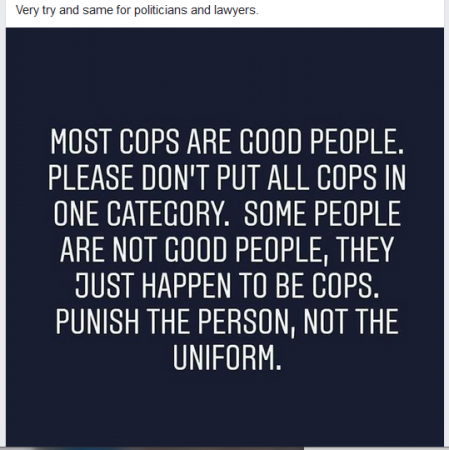Open the dark blue quote image post

point(225,237)
